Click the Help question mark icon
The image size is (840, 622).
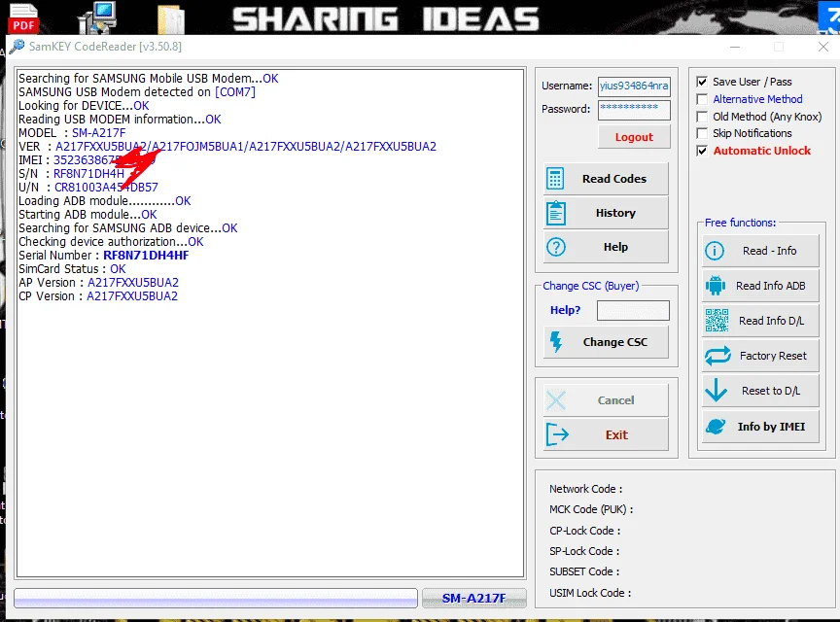(x=556, y=247)
